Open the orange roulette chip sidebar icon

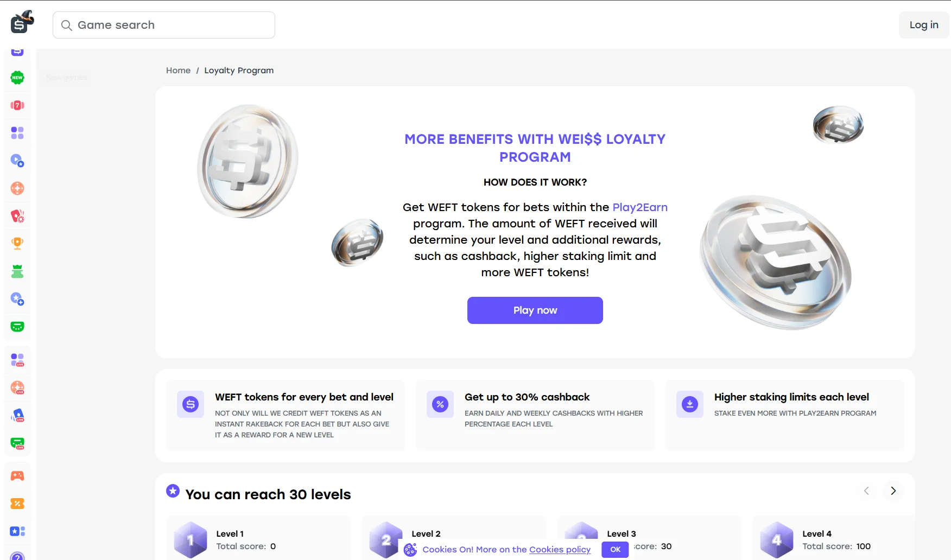click(x=17, y=188)
